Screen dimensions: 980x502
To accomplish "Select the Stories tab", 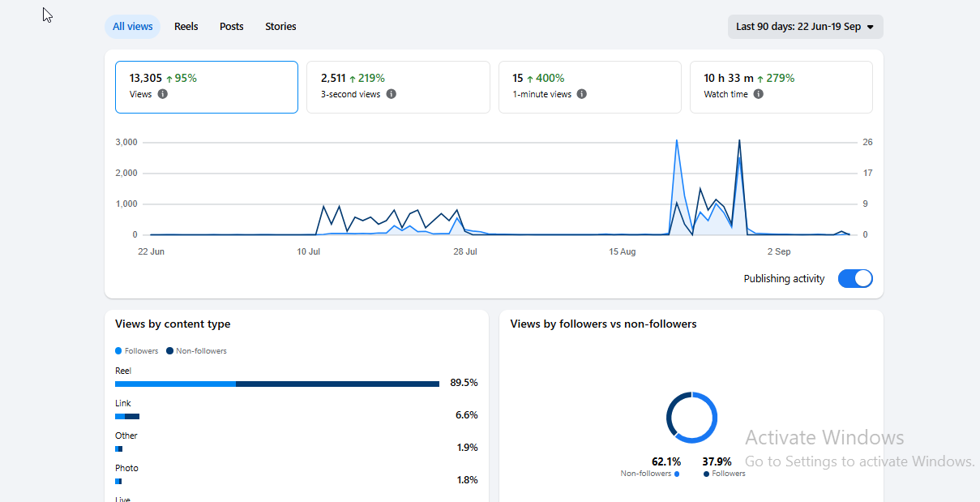I will pos(280,27).
